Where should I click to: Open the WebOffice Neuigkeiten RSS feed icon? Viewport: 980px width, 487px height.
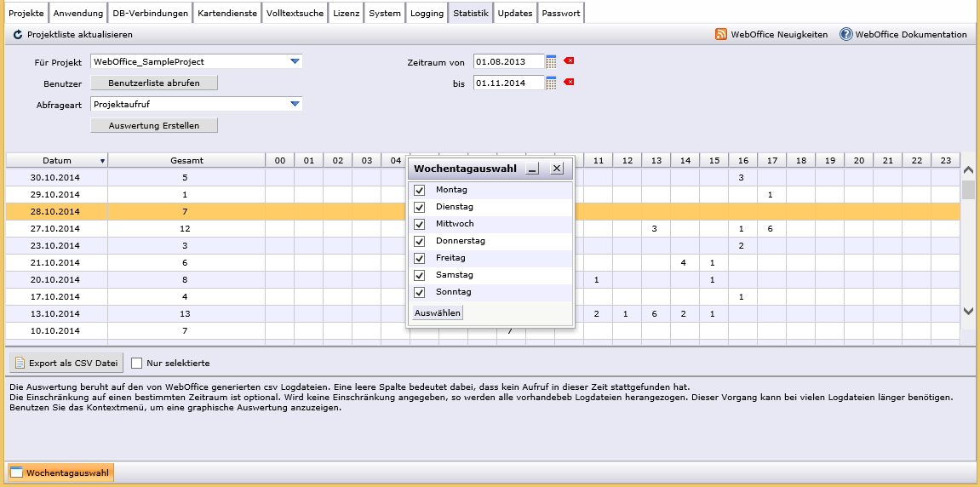[x=721, y=35]
